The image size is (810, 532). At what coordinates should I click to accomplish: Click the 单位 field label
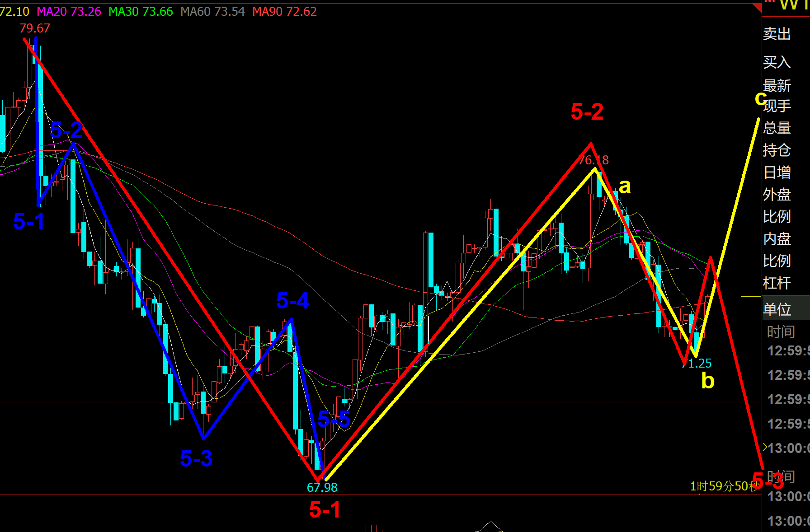(x=777, y=309)
